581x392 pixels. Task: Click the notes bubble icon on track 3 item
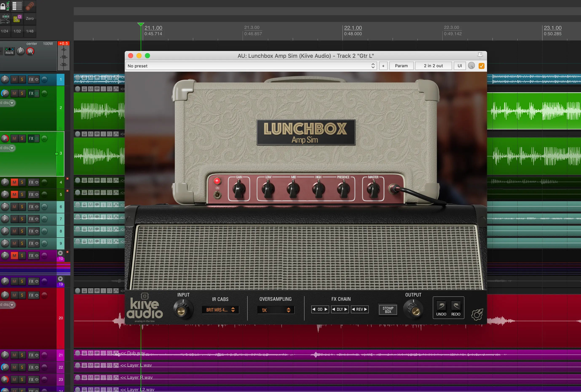pyautogui.click(x=97, y=134)
